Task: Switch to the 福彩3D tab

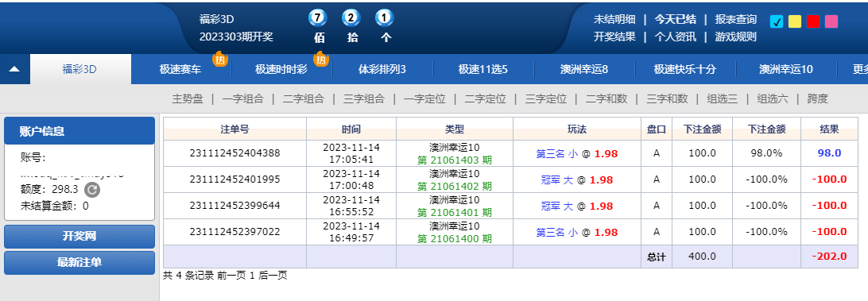Action: tap(80, 69)
